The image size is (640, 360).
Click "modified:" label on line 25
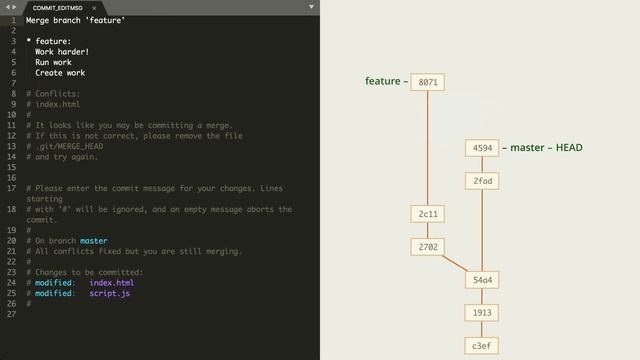[x=55, y=293]
